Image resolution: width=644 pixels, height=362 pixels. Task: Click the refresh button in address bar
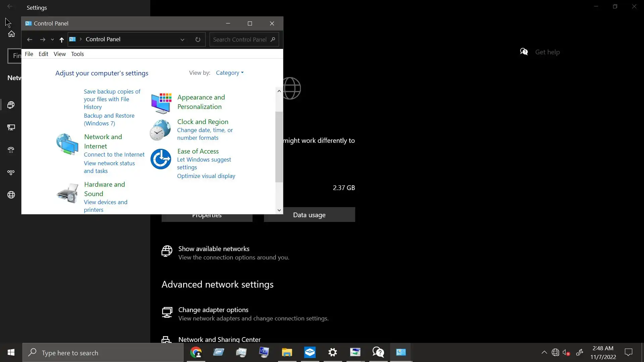tap(198, 40)
